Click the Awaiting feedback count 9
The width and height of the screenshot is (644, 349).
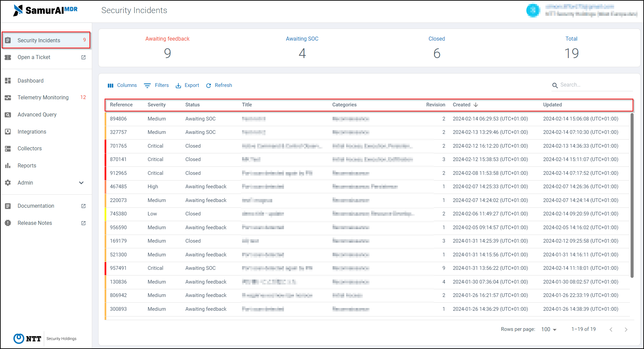click(168, 53)
